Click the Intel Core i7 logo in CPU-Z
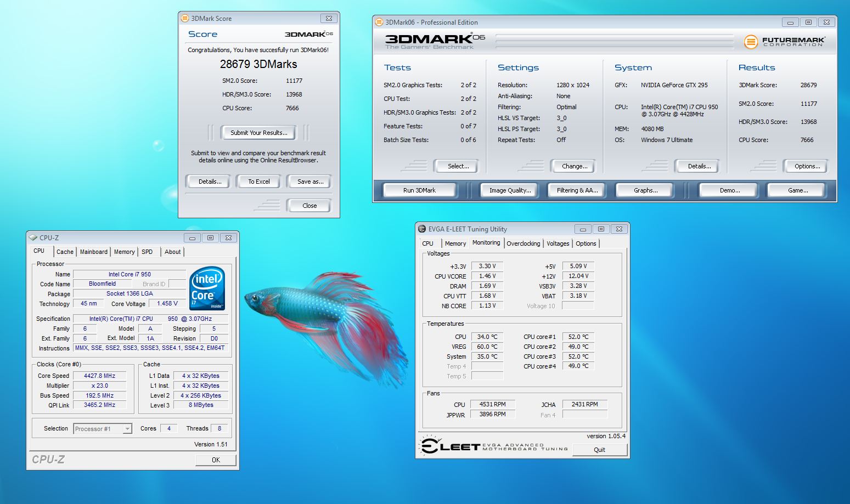 207,288
